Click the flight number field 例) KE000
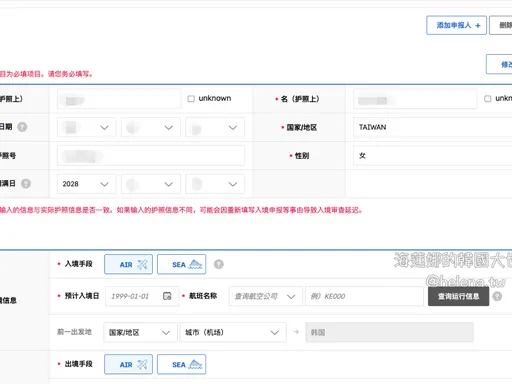This screenshot has width=512, height=384. pyautogui.click(x=364, y=296)
